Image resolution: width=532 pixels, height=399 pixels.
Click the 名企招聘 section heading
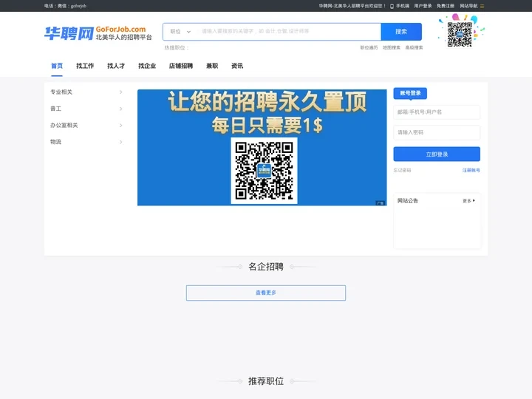click(266, 267)
